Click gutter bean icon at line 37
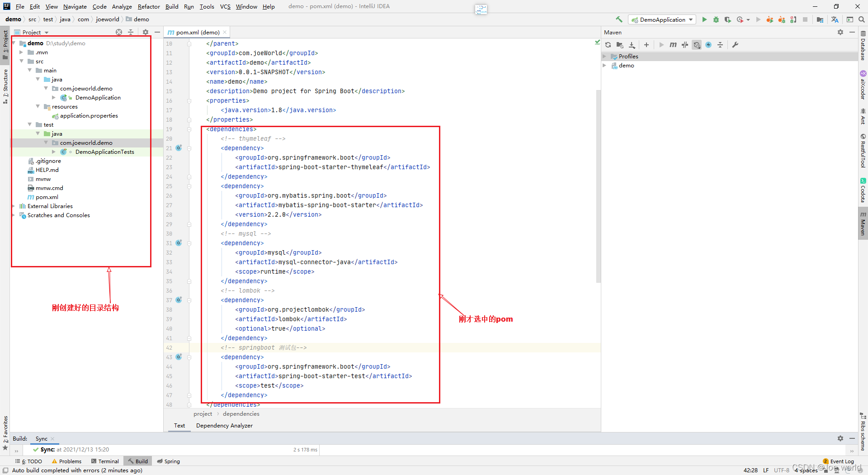868x475 pixels. (179, 300)
